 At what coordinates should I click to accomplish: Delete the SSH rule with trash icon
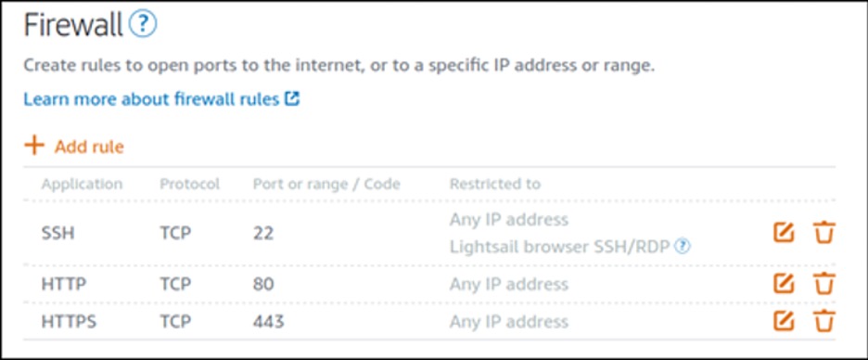tap(824, 233)
